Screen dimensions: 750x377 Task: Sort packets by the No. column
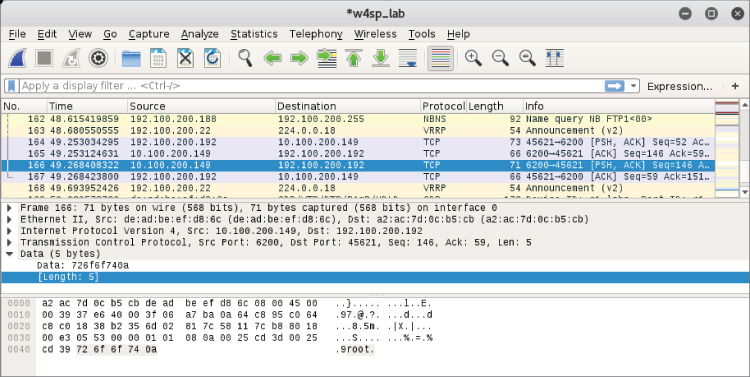pos(24,106)
